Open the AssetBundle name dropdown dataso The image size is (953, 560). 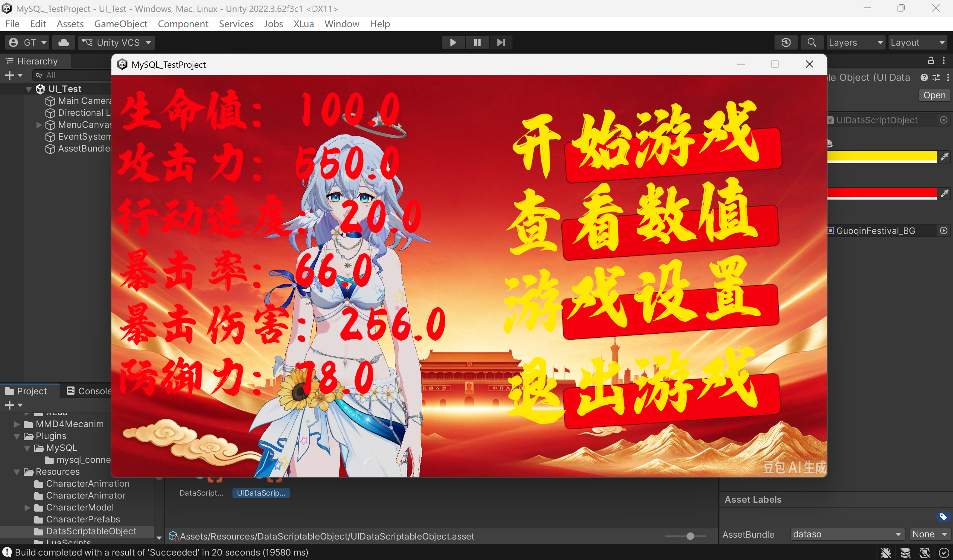pos(847,534)
